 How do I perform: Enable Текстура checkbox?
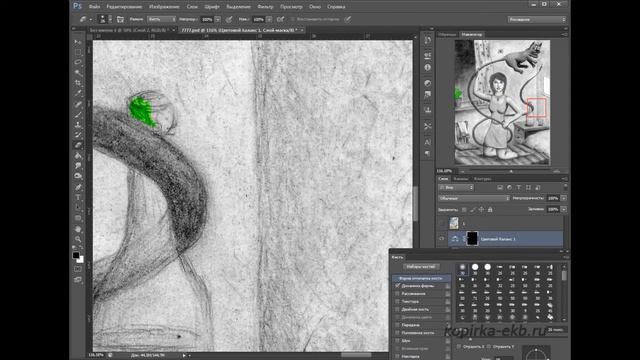pos(398,302)
